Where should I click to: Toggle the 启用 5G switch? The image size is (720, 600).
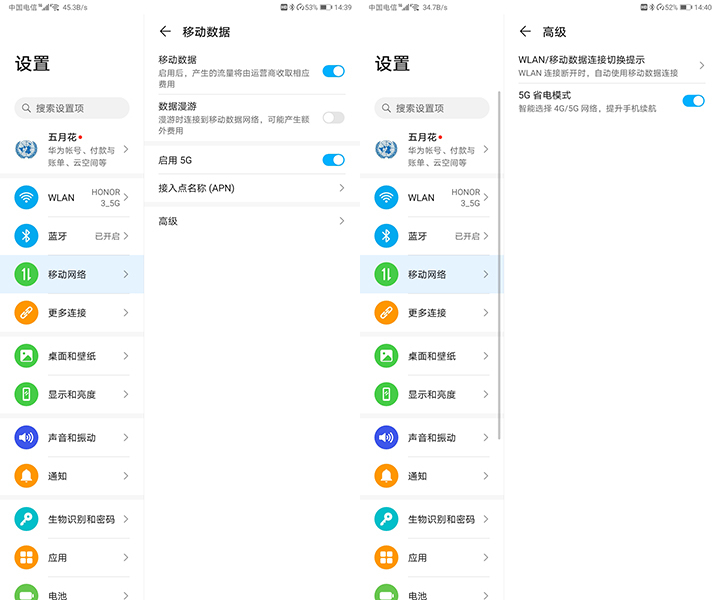tap(333, 160)
